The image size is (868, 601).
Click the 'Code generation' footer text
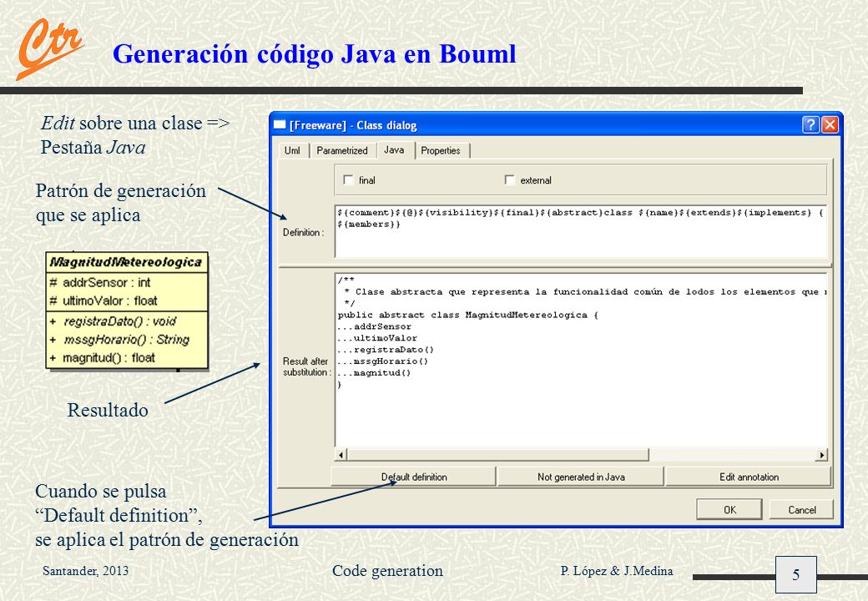coord(387,571)
